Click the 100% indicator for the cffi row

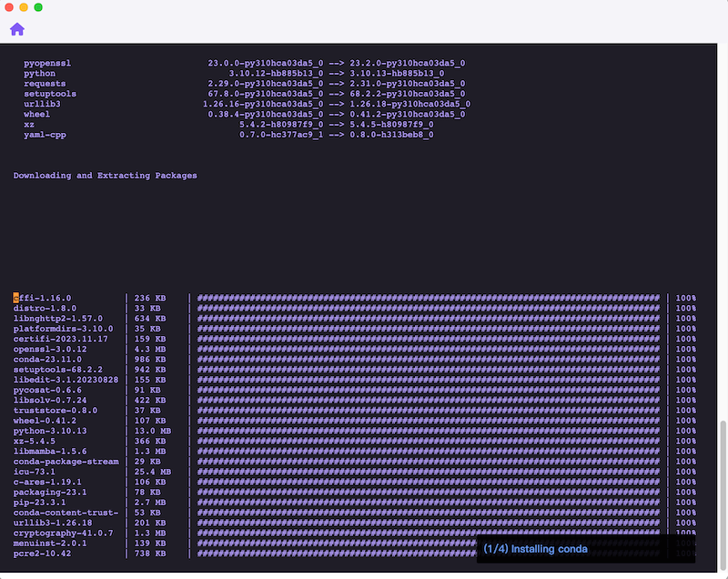point(685,298)
